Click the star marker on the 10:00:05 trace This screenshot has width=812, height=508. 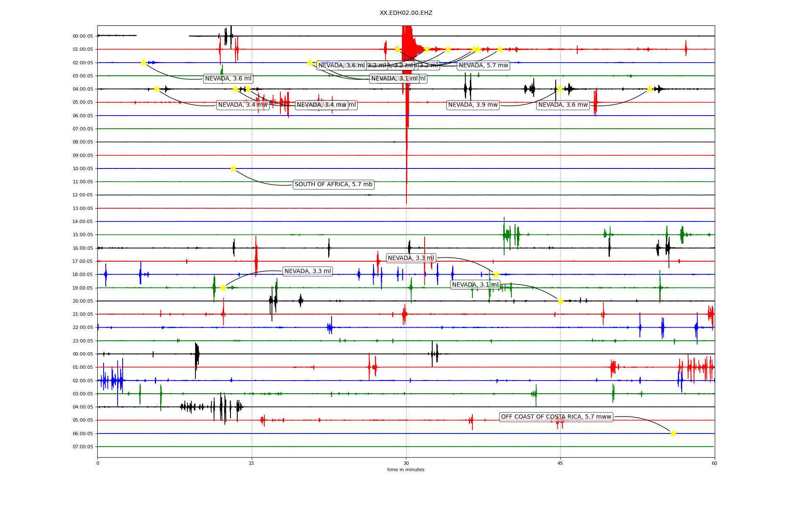233,168
